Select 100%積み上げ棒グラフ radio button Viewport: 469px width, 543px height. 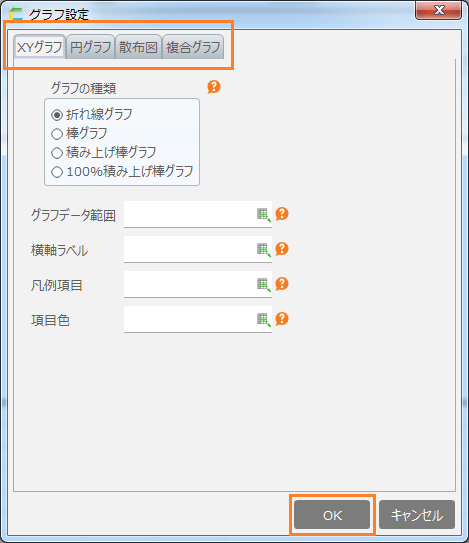pyautogui.click(x=57, y=172)
